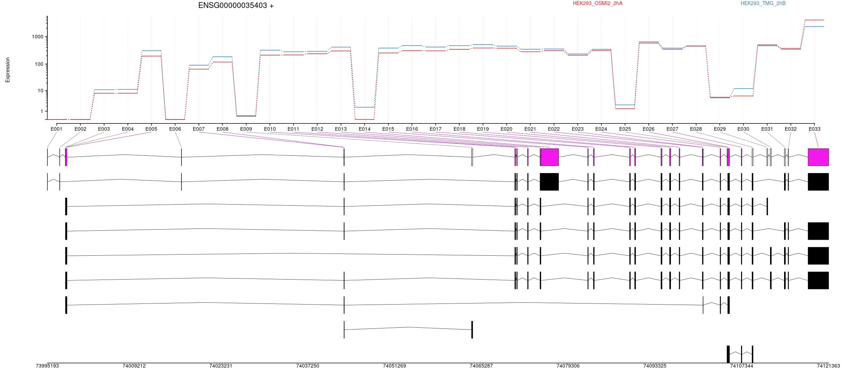Click exon label E016
Screen dimensions: 868x373
(412, 129)
